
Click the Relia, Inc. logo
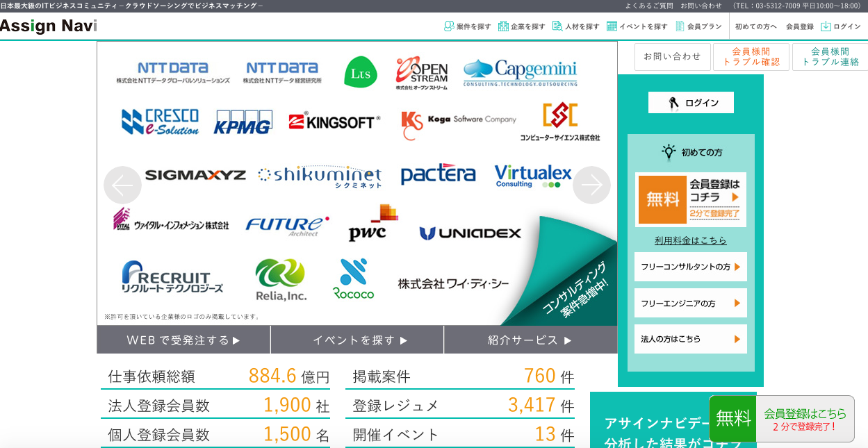[x=281, y=279]
